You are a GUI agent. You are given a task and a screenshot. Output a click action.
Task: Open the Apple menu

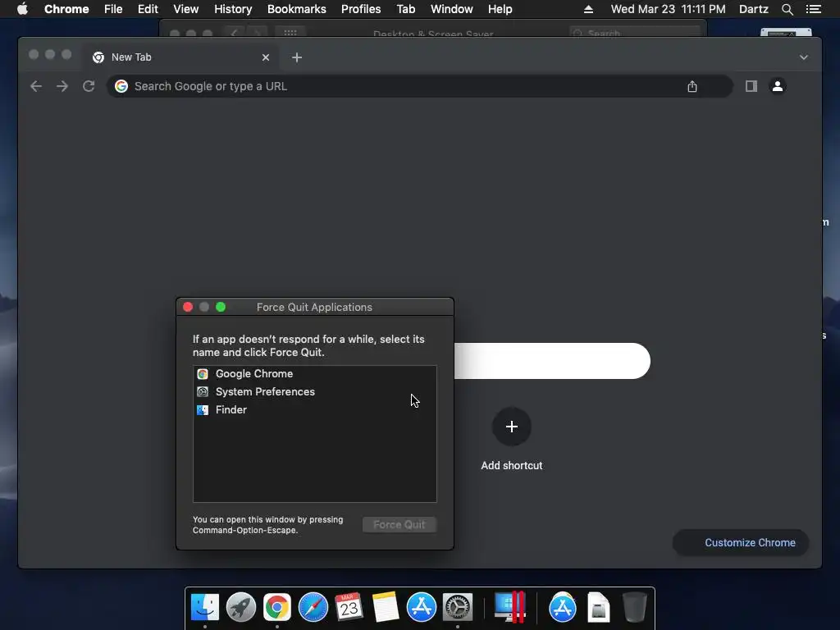[x=22, y=9]
